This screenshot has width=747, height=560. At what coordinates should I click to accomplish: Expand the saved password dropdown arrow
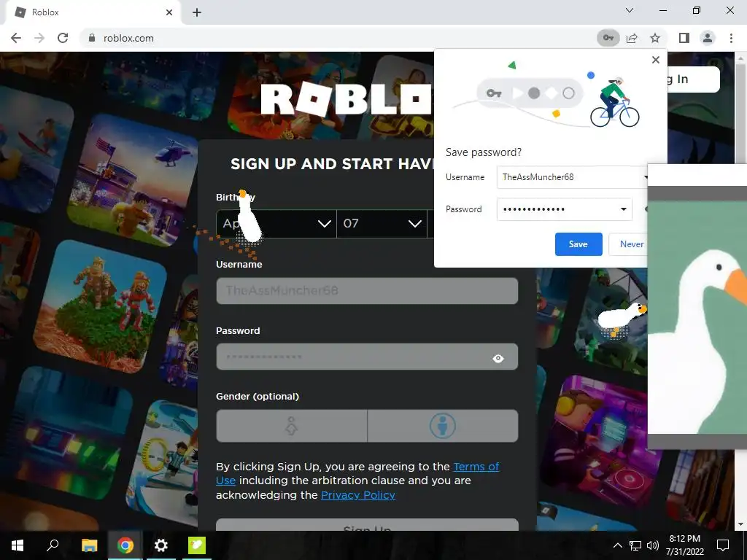click(623, 209)
